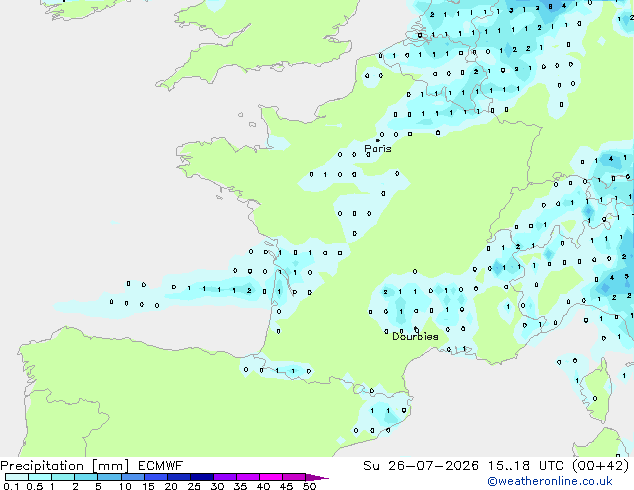Click the arrow tip at the legend's end
634x490 pixels.
[x=317, y=477]
